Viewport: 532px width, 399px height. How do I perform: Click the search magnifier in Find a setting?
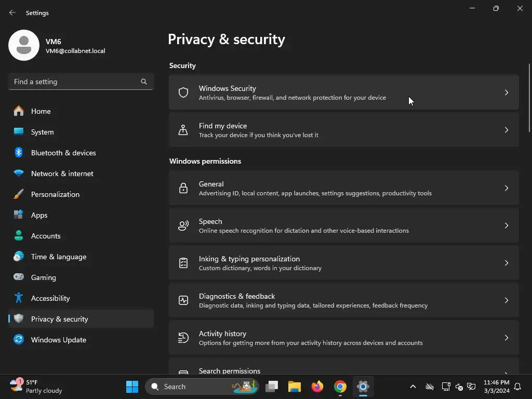coord(144,82)
